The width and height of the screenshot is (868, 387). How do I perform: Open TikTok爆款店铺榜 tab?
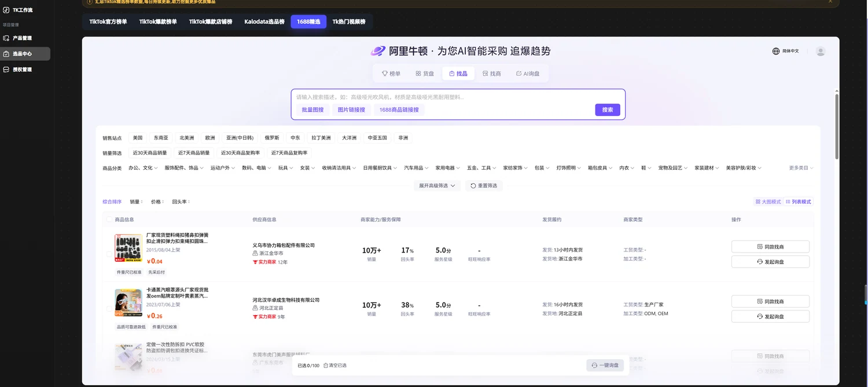[211, 21]
